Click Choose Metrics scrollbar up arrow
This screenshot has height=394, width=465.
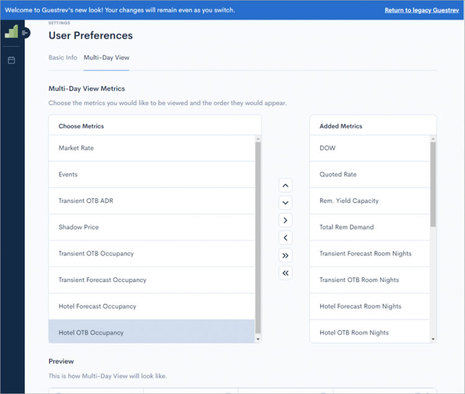(x=258, y=138)
